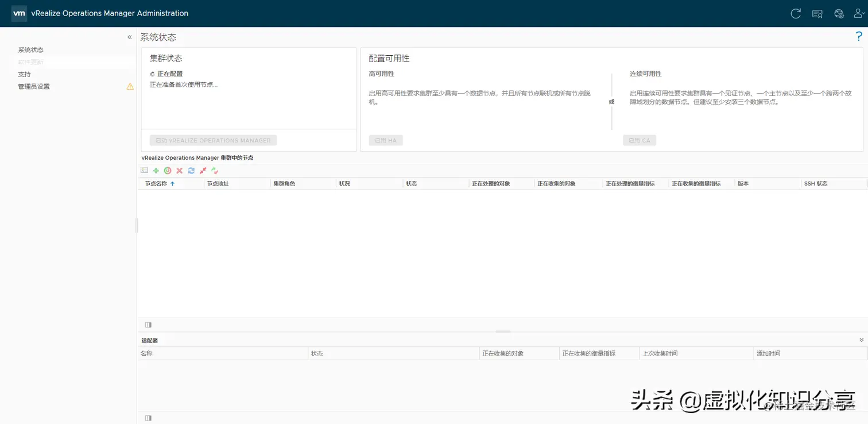868x424 pixels.
Task: Open 管理员设置 from the sidebar
Action: point(36,86)
